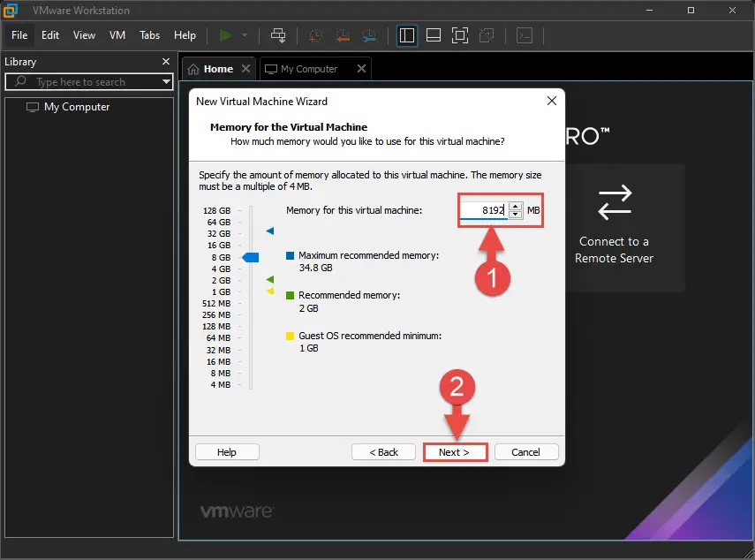
Task: Open the VM menu
Action: [x=117, y=35]
